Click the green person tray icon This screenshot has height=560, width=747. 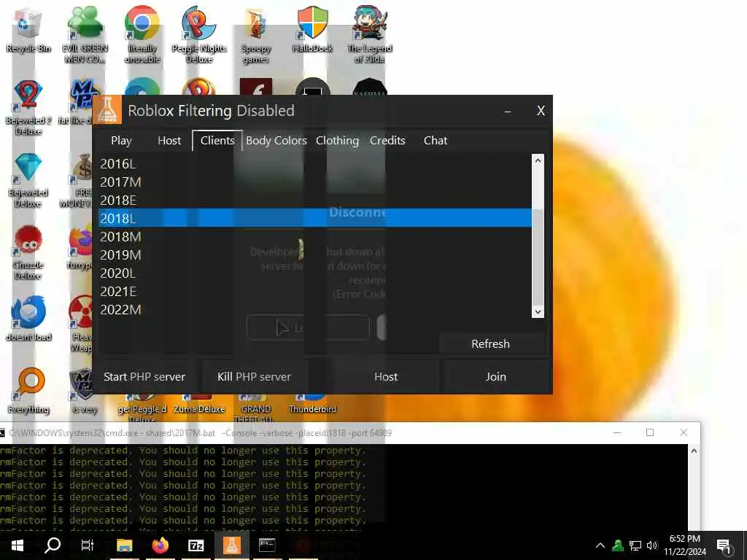(618, 545)
